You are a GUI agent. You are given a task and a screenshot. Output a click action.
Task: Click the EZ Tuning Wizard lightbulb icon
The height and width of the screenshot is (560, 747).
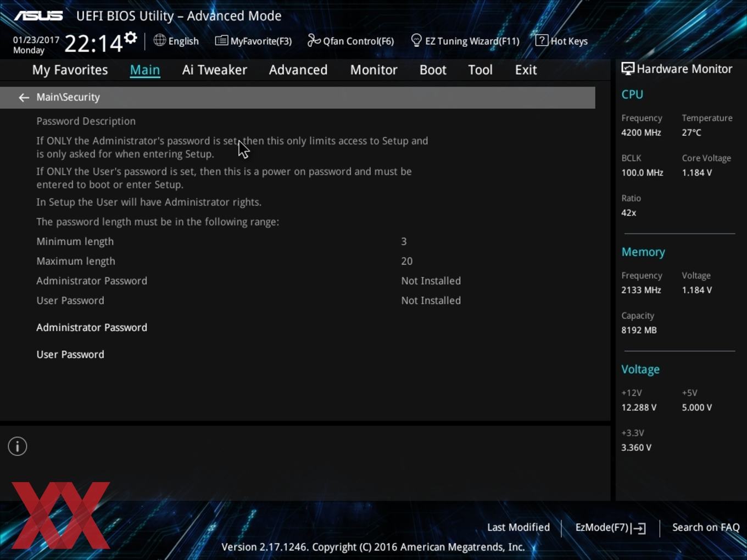[416, 41]
